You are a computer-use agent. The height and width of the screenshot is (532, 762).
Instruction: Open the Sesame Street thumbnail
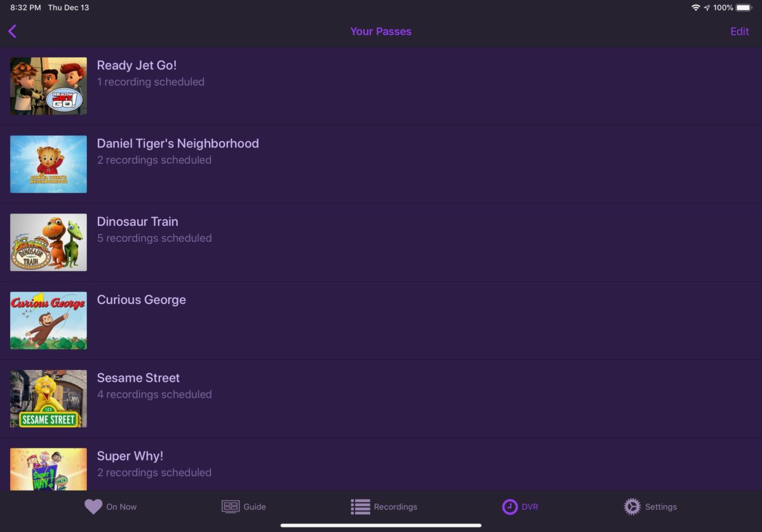click(48, 399)
